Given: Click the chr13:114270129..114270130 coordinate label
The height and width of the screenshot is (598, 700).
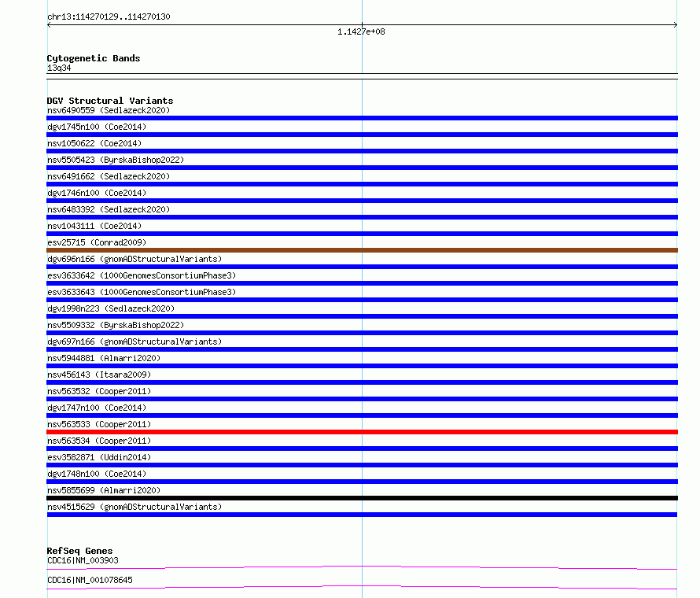Looking at the screenshot, I should pyautogui.click(x=109, y=17).
